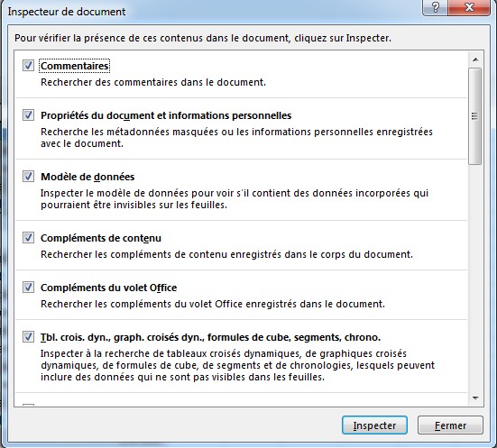Viewport: 497px width, 448px height.
Task: Toggle Propriétés du document et informations personnelles checkbox
Action: point(28,115)
